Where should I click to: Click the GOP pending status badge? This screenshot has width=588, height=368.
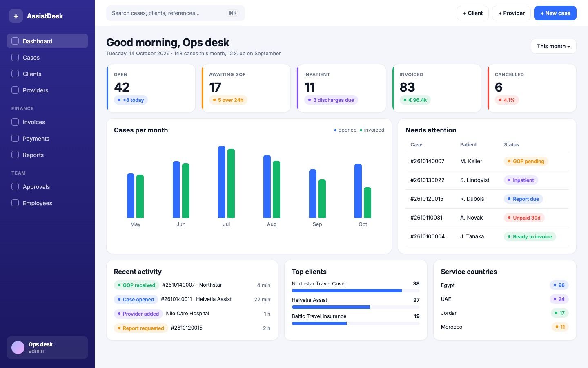pos(526,161)
